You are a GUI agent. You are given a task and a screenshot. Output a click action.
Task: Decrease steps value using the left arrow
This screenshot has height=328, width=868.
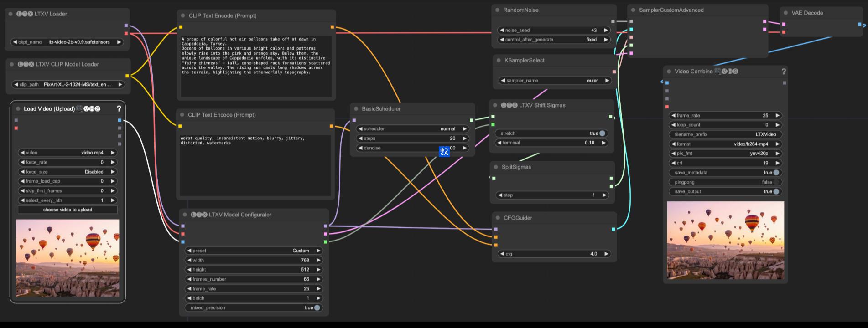(360, 138)
